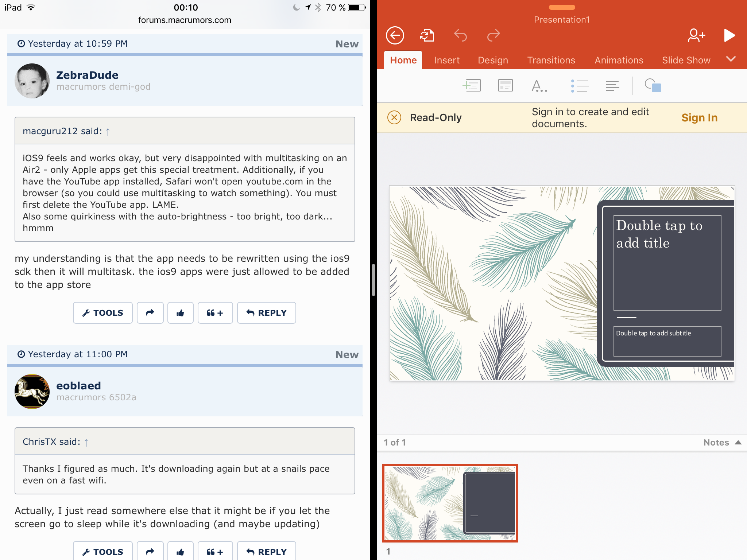Open the Transitions ribbon tab
Viewport: 747px width, 560px height.
pos(551,60)
